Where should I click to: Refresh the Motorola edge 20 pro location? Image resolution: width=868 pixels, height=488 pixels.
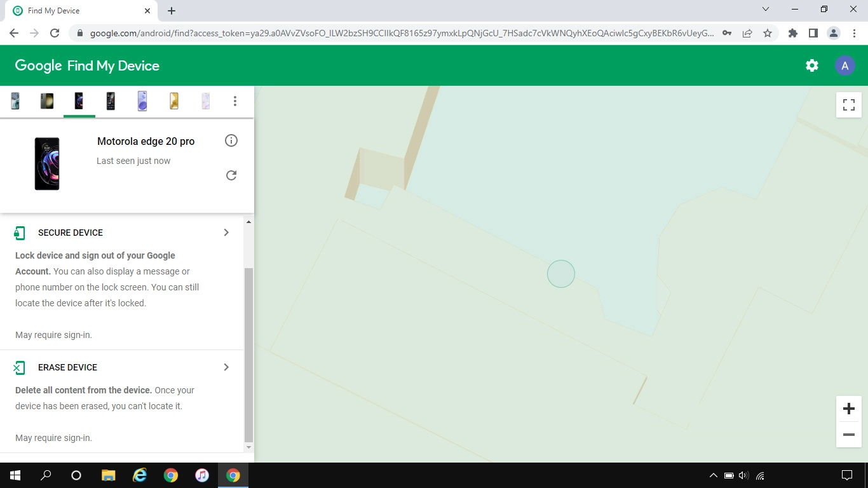231,175
